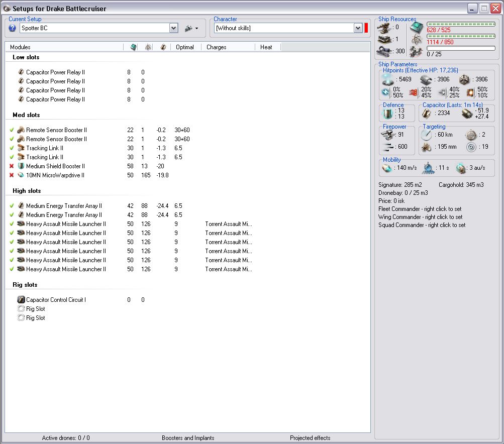This screenshot has height=444, width=504.
Task: Click the shield hitpoints icon showing 5469
Action: tap(387, 79)
